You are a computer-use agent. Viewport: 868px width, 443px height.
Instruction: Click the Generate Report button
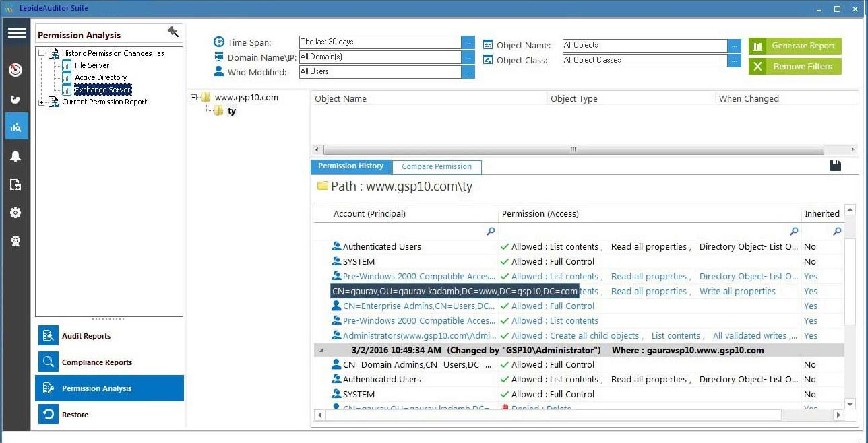point(795,46)
